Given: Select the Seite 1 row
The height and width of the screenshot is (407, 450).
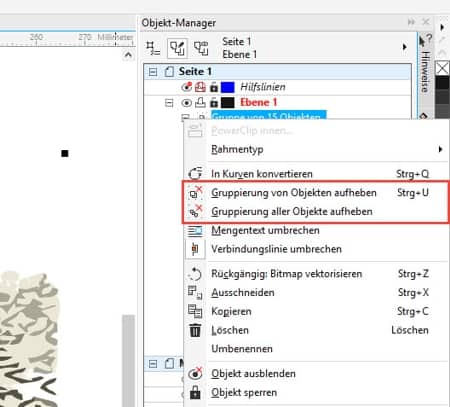Looking at the screenshot, I should point(277,72).
